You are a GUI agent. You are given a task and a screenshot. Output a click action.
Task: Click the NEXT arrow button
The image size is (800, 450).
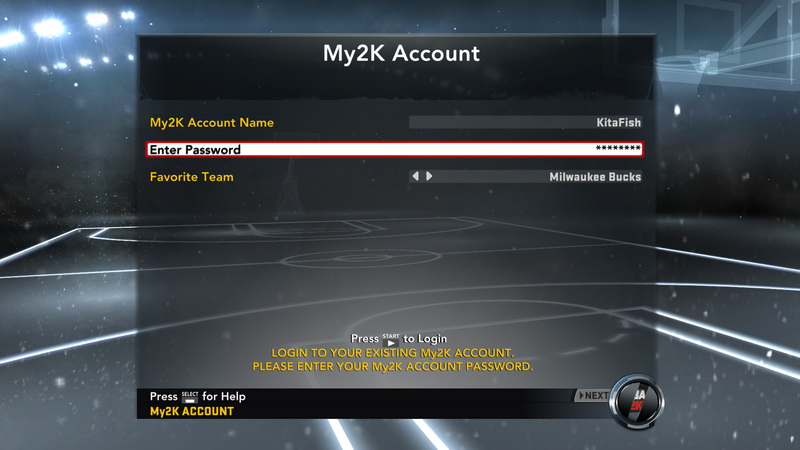point(593,395)
